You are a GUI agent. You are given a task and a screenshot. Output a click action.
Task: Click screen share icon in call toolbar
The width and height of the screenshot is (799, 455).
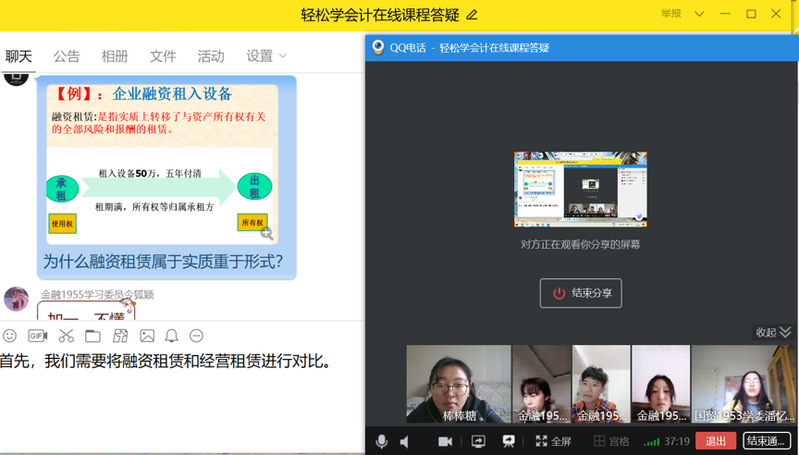[x=478, y=441]
